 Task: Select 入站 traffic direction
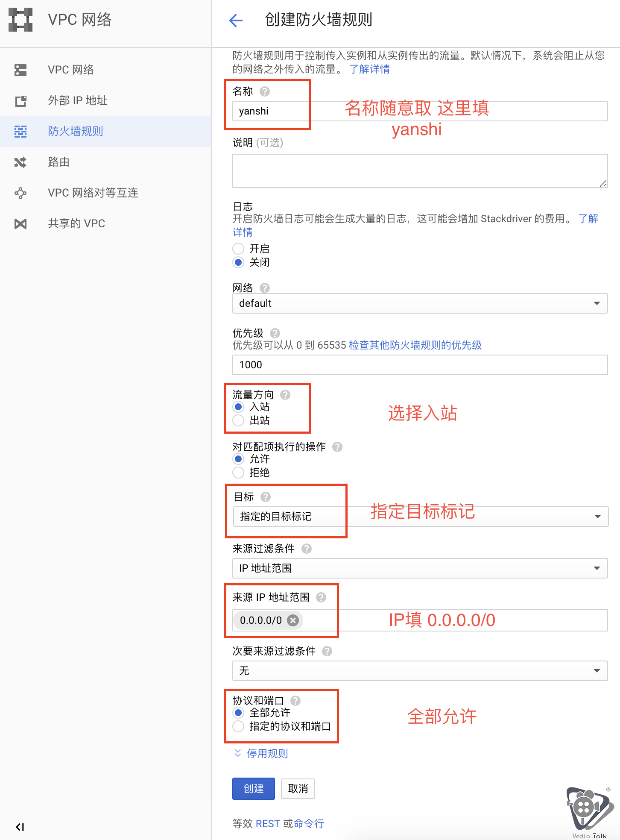[238, 406]
